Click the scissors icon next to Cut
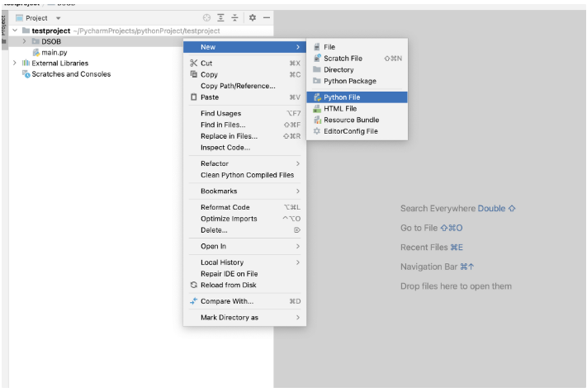 coord(193,63)
